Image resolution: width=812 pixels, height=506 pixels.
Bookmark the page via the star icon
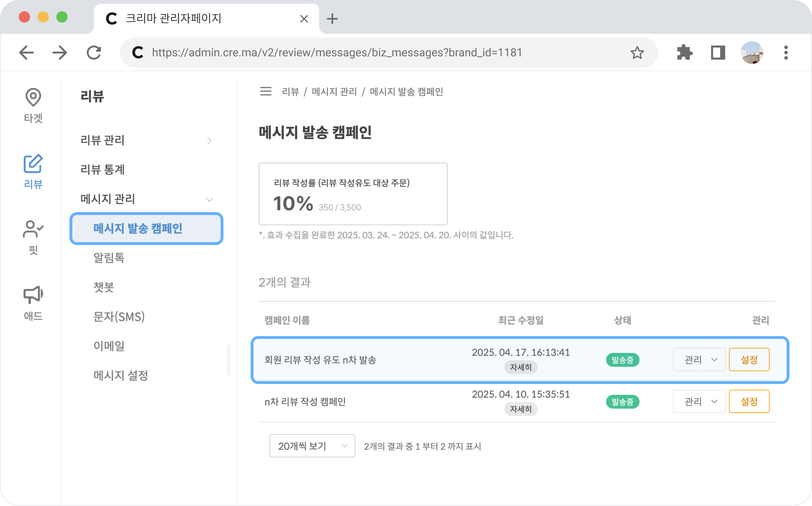tap(637, 52)
